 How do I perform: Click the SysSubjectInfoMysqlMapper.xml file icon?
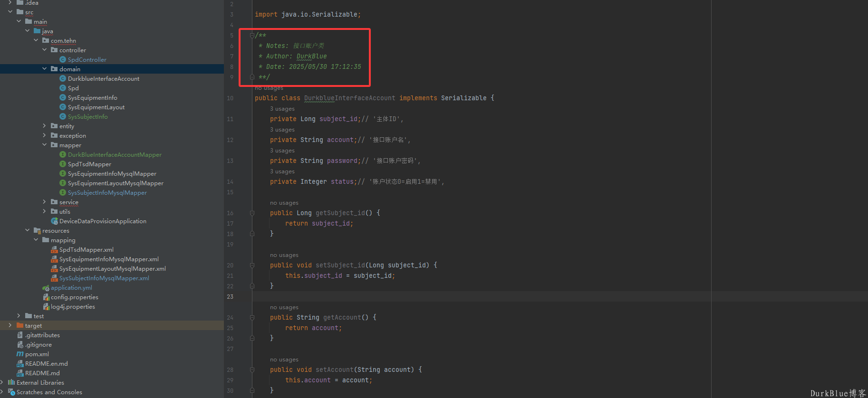[54, 278]
